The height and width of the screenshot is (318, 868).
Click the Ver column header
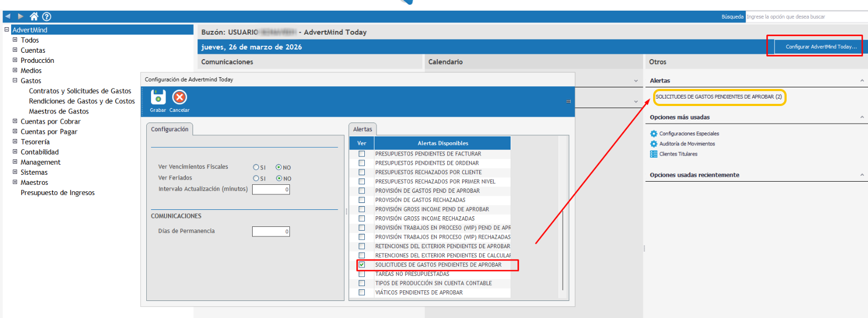pyautogui.click(x=362, y=143)
